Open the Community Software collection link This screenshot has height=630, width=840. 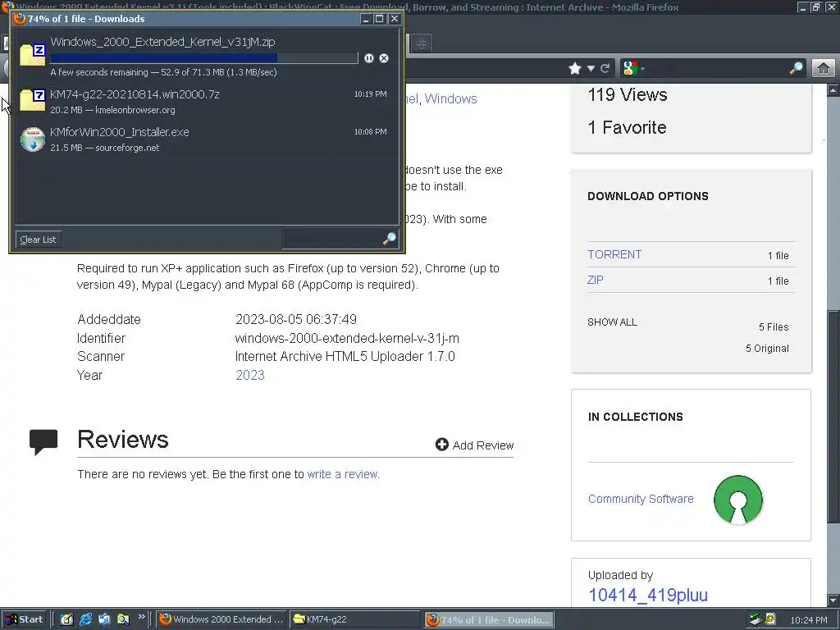click(x=641, y=499)
